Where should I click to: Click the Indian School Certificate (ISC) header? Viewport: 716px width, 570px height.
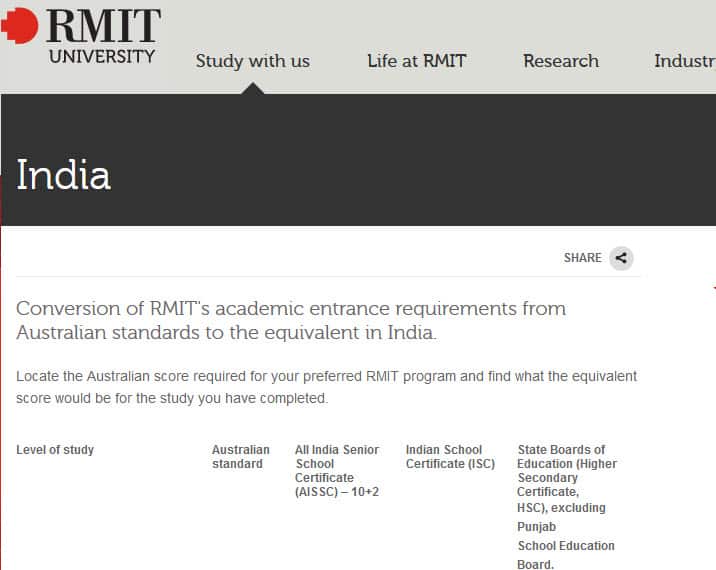click(x=450, y=457)
